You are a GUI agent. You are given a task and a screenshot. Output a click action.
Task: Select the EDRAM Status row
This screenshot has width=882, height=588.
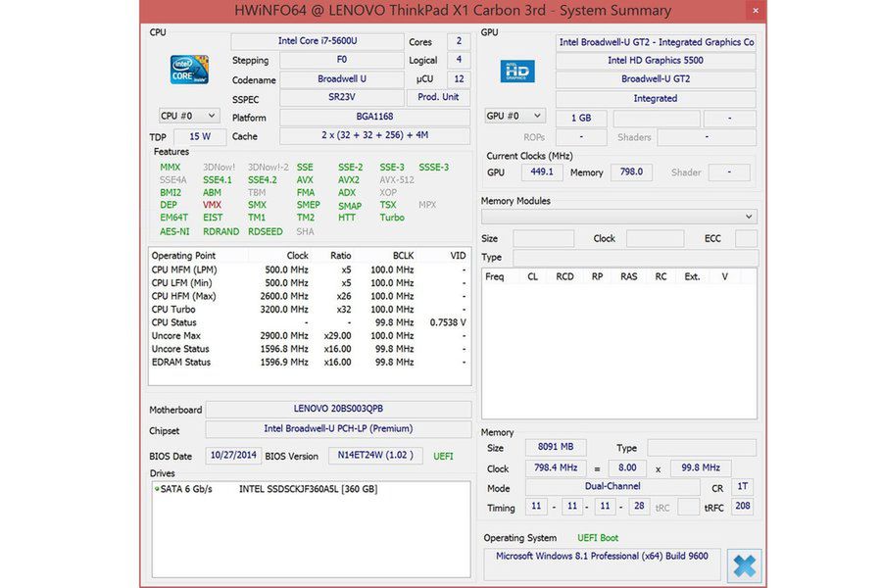coord(310,363)
